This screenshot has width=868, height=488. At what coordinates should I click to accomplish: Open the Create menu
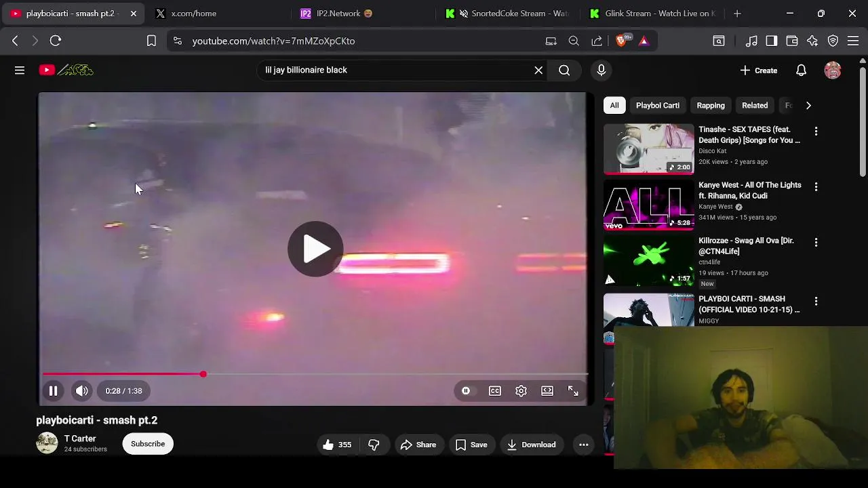click(x=759, y=70)
